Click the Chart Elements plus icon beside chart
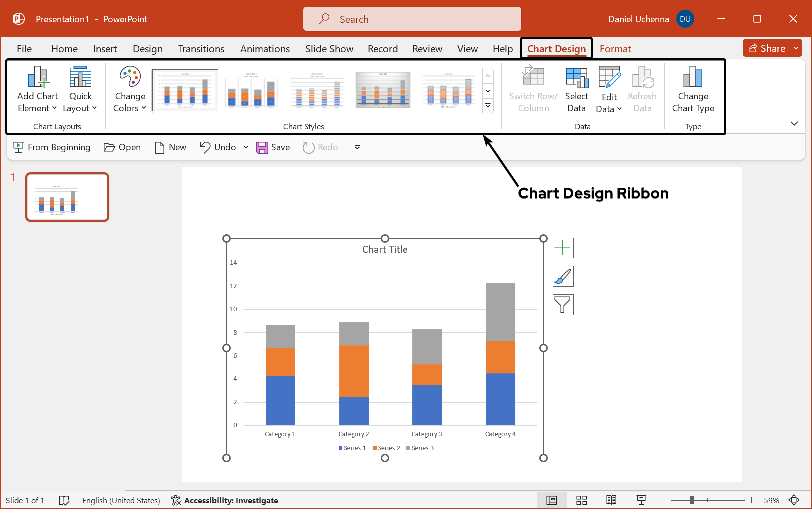Screen dimensions: 812x509 point(563,248)
